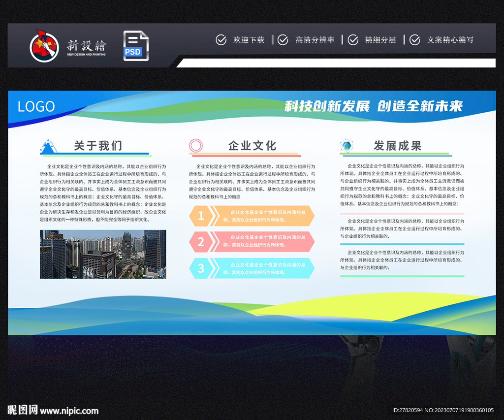Click the orange arrow banner text

[x=264, y=216]
